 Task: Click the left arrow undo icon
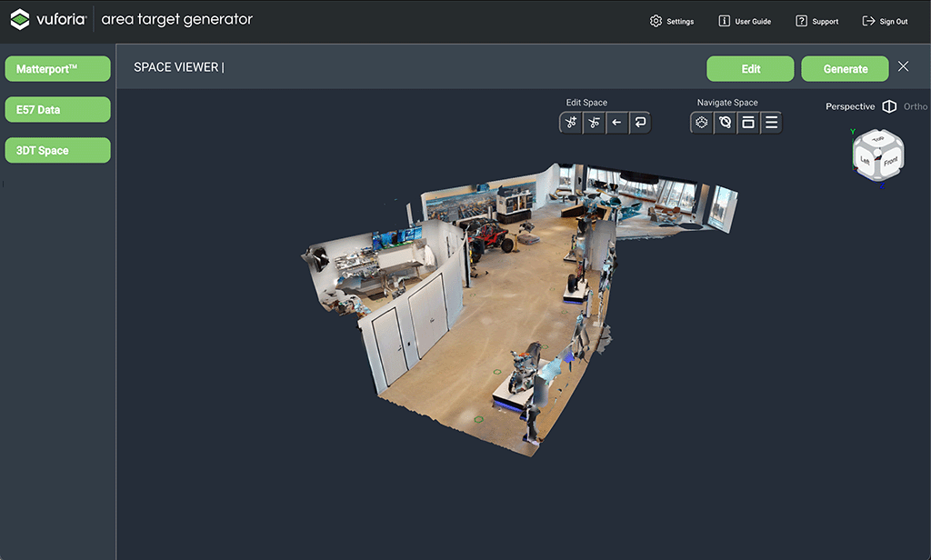[x=617, y=123]
